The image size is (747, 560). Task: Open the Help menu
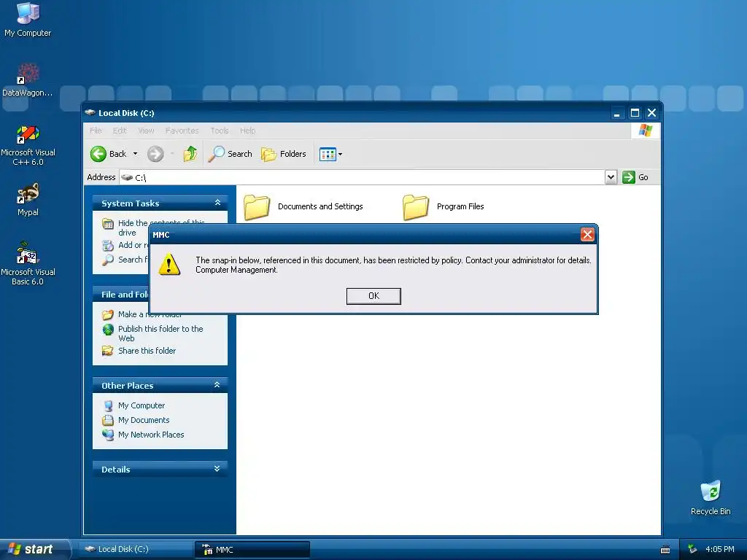pyautogui.click(x=247, y=131)
